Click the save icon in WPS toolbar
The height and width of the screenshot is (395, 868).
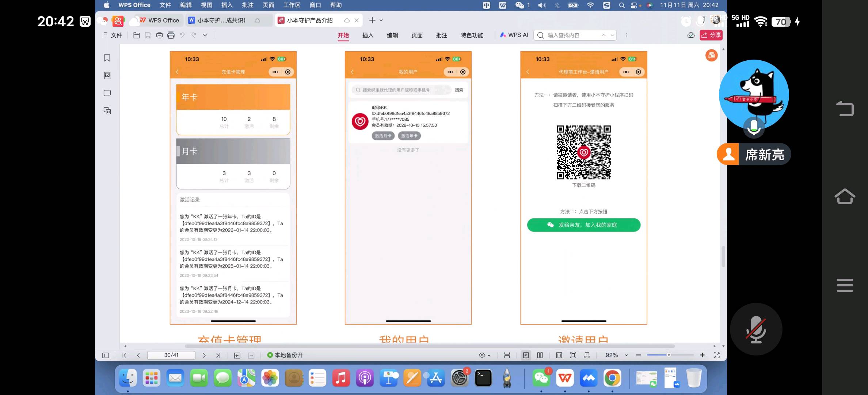click(148, 35)
